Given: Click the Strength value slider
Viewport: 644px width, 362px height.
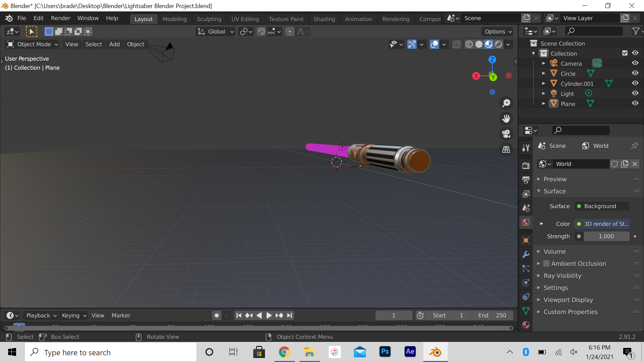Looking at the screenshot, I should (606, 236).
